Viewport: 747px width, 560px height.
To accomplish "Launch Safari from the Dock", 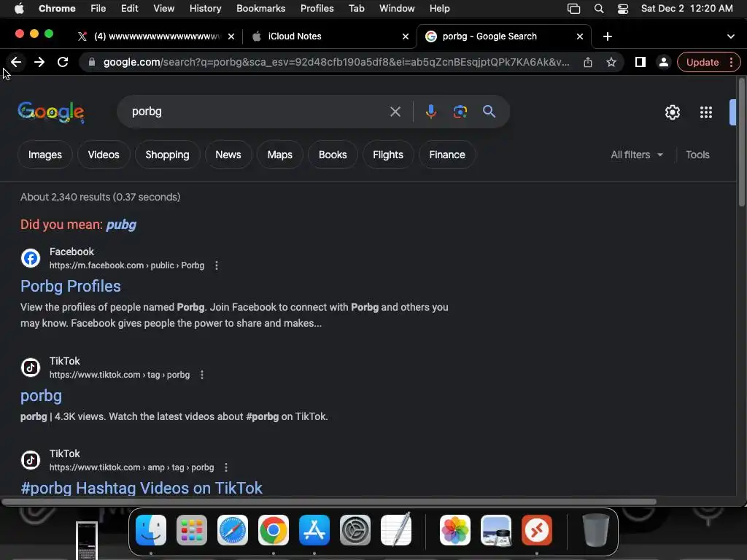I will pyautogui.click(x=233, y=529).
